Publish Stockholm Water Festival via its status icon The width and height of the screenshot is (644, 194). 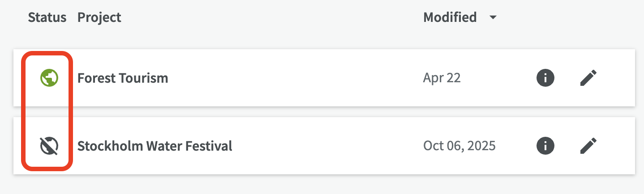click(x=49, y=146)
